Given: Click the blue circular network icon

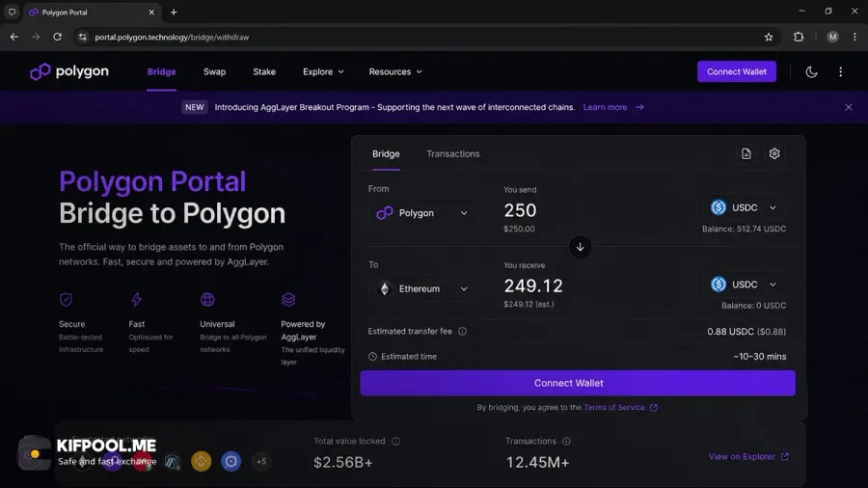Looking at the screenshot, I should [x=231, y=461].
